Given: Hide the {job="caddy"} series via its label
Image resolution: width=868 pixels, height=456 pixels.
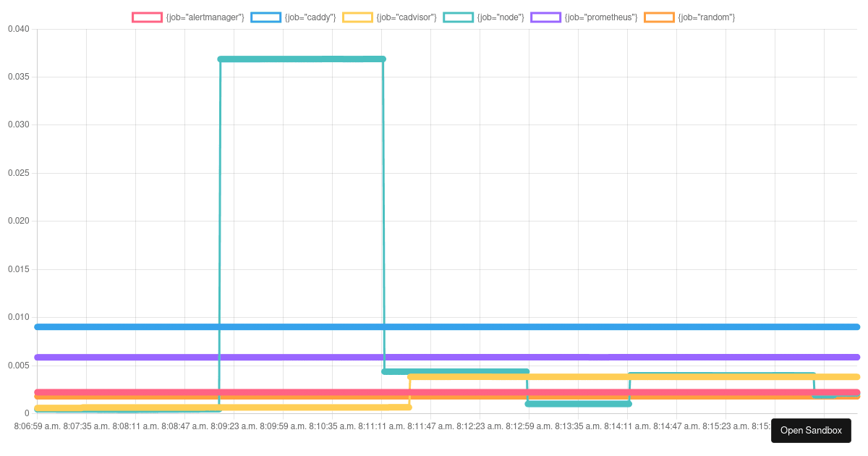Looking at the screenshot, I should (x=310, y=17).
